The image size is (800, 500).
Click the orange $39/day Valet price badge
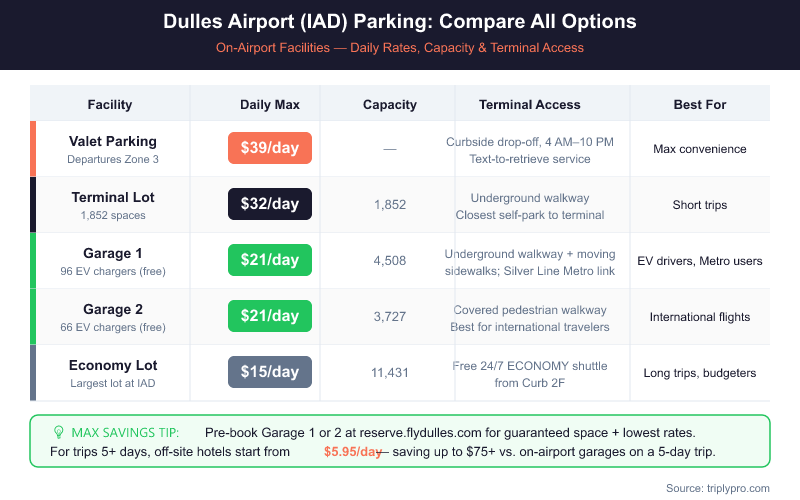[x=270, y=148]
